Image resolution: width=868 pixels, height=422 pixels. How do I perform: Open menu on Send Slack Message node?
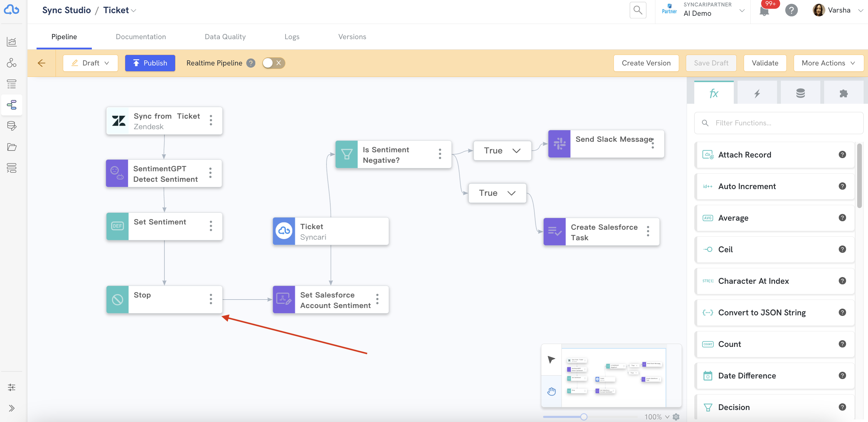(x=653, y=143)
